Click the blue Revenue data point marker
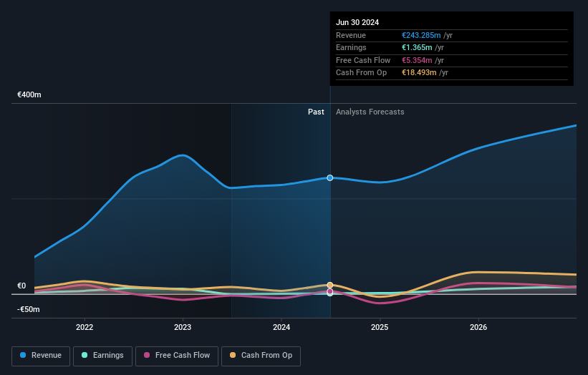 pos(330,178)
